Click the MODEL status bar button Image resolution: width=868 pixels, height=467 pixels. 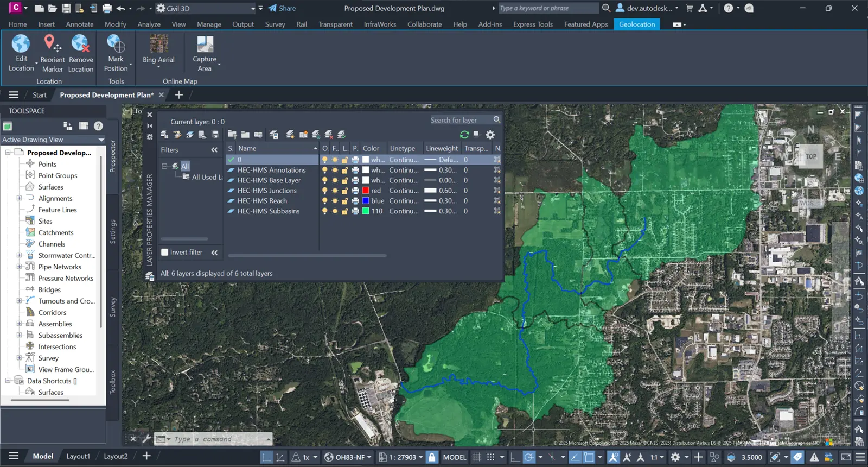point(454,457)
